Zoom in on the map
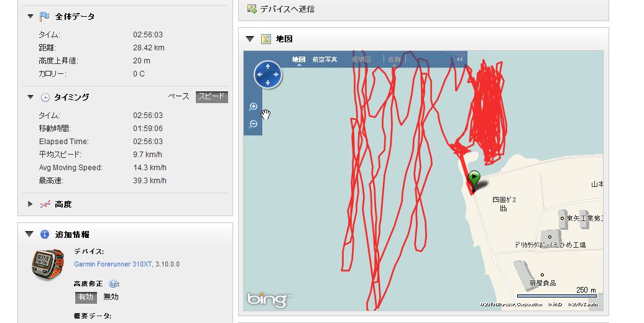The image size is (644, 323). (x=253, y=107)
